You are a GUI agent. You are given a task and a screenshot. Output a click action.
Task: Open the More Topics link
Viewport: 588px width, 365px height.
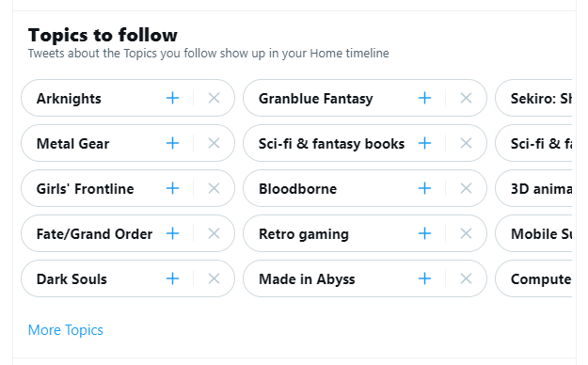(x=66, y=330)
